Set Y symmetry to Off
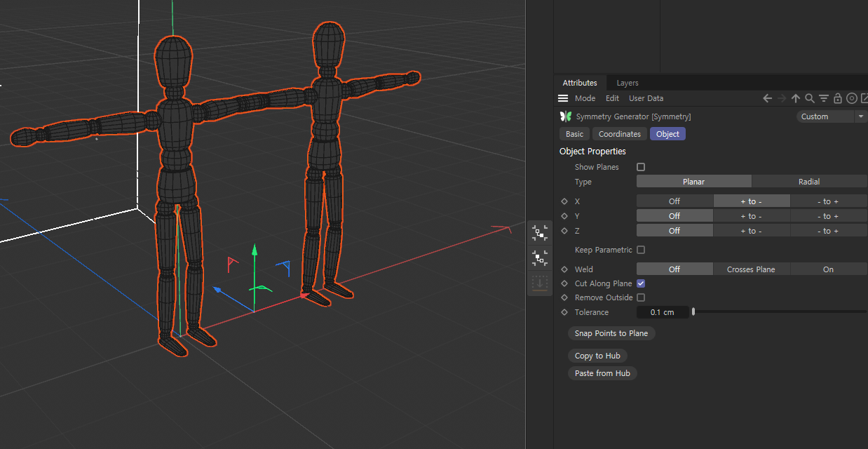Viewport: 868px width, 449px height. click(674, 216)
